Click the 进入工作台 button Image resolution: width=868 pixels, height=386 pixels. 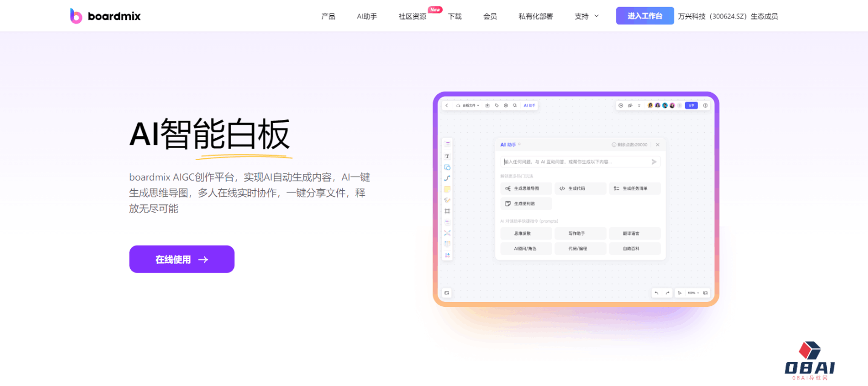[644, 16]
